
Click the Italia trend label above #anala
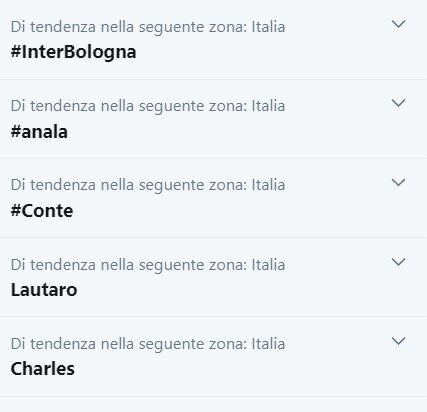pyautogui.click(x=148, y=106)
